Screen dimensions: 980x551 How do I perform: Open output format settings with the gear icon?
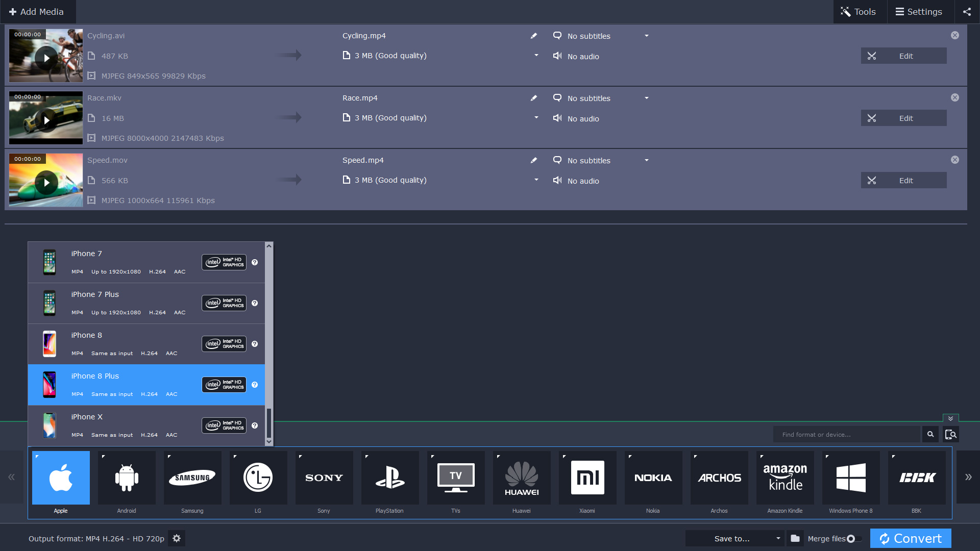(x=177, y=538)
